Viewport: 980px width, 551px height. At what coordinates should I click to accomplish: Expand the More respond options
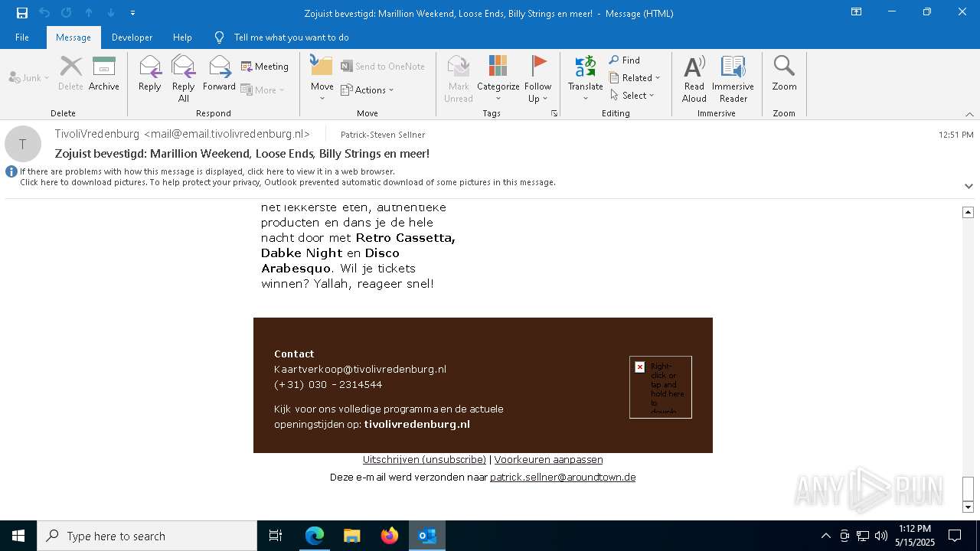pos(263,90)
